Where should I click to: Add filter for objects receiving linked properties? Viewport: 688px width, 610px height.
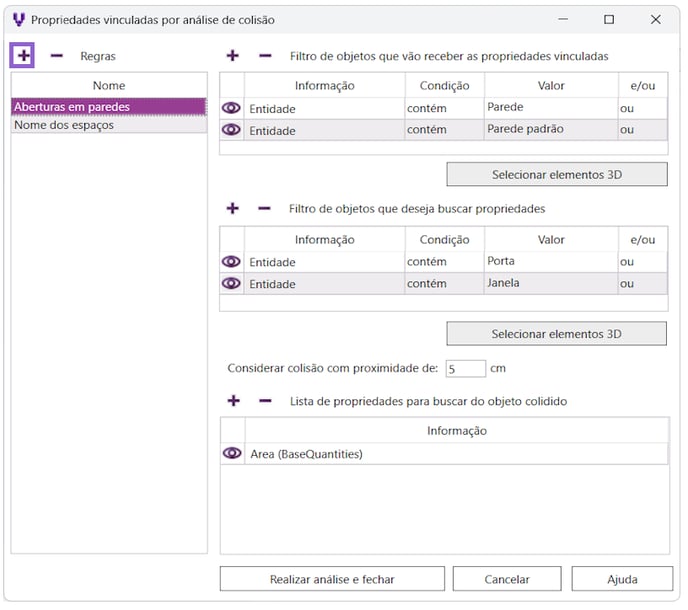click(232, 56)
